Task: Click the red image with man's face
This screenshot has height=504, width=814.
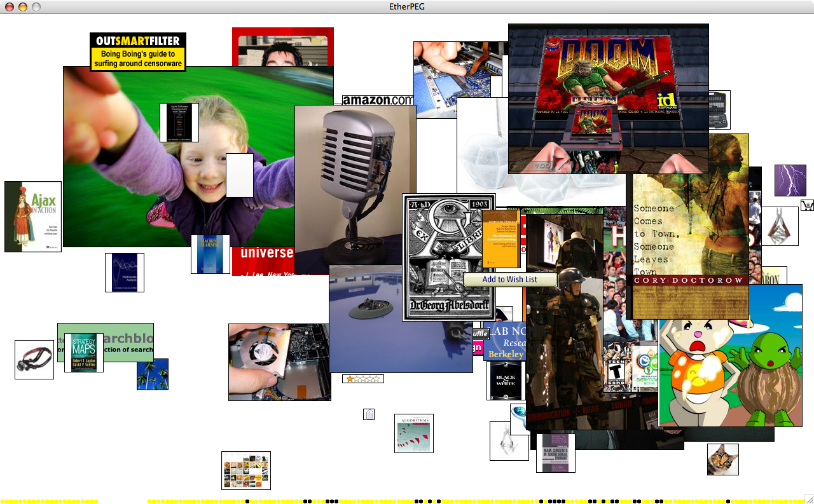Action: pos(283,46)
